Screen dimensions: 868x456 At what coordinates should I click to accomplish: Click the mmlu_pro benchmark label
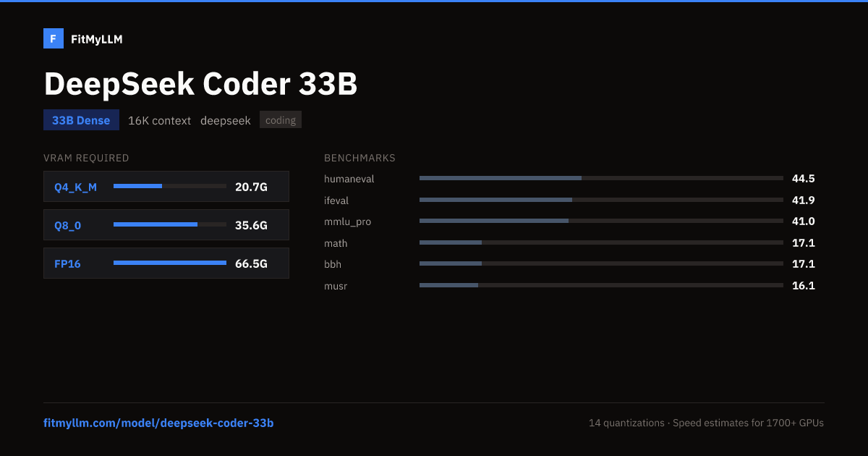[347, 221]
